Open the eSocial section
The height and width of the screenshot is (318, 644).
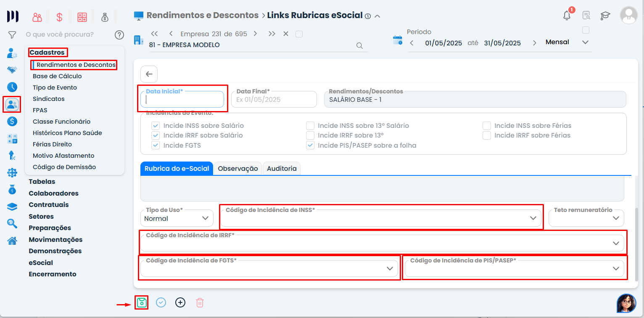click(41, 263)
